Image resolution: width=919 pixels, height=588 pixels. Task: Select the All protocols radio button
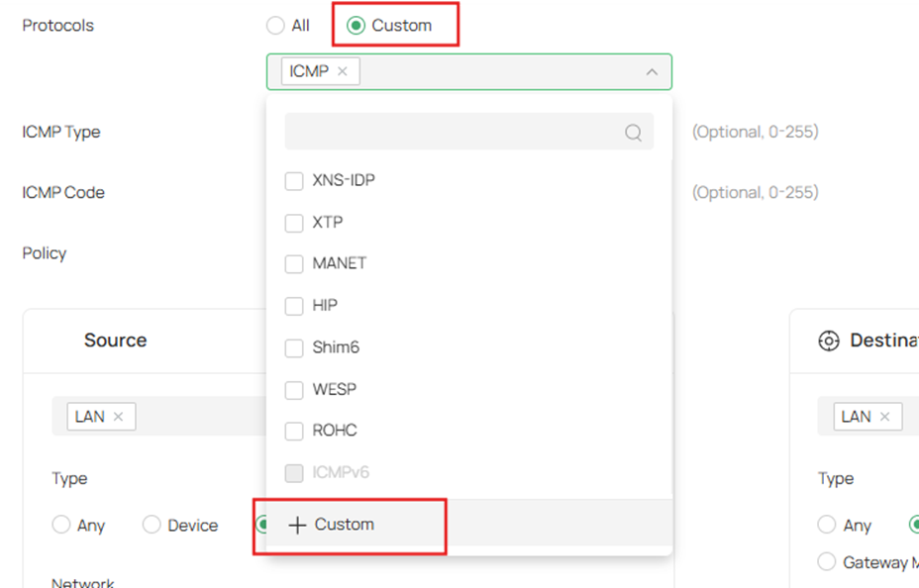click(x=275, y=25)
